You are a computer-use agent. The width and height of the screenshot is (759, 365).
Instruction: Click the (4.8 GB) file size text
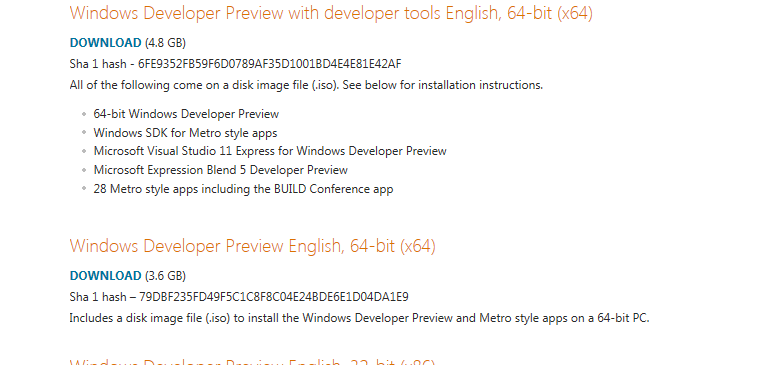(x=165, y=43)
